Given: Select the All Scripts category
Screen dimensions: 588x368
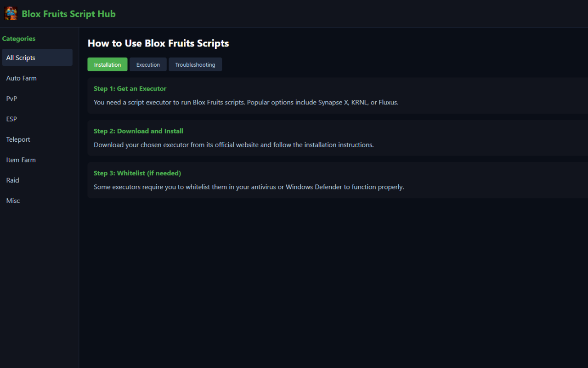Looking at the screenshot, I should [37, 57].
